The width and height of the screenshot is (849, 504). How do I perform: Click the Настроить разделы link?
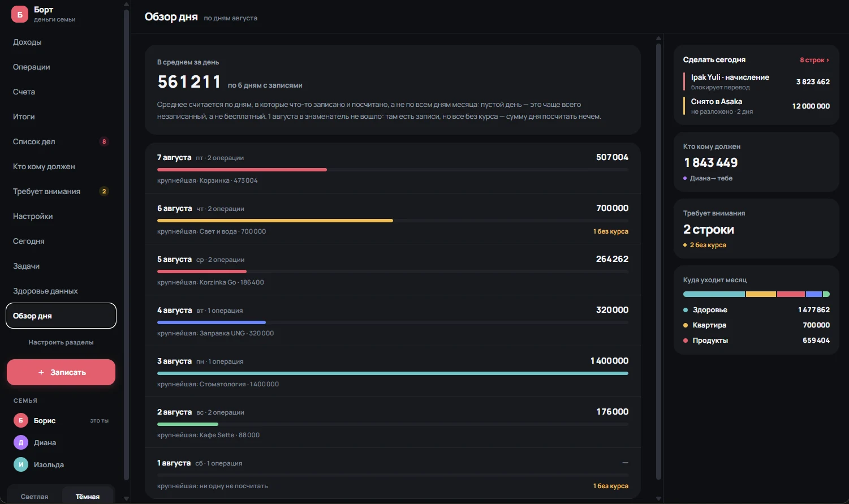(x=61, y=342)
